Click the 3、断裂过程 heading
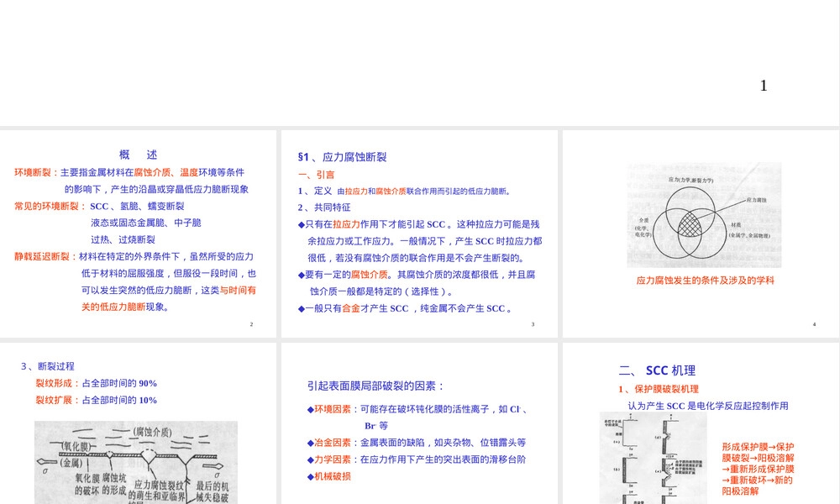The height and width of the screenshot is (504, 840). click(48, 366)
